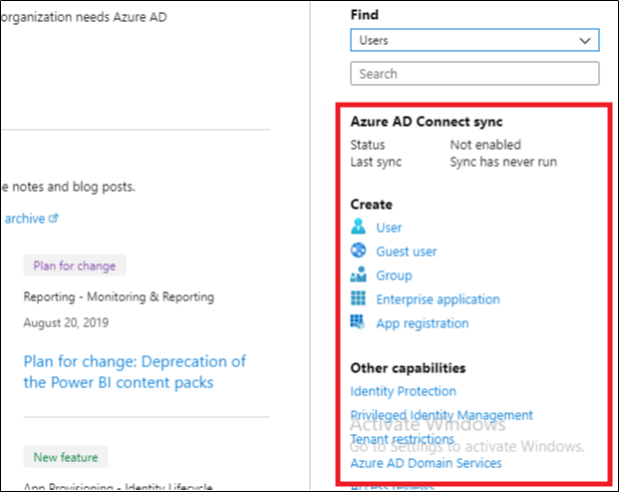Open the User creation link
619x492 pixels.
(389, 228)
